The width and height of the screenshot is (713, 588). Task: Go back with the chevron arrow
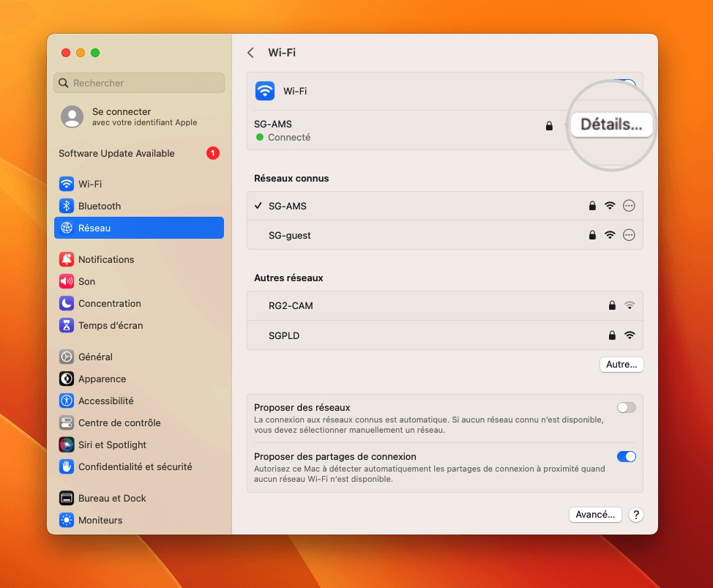point(250,53)
